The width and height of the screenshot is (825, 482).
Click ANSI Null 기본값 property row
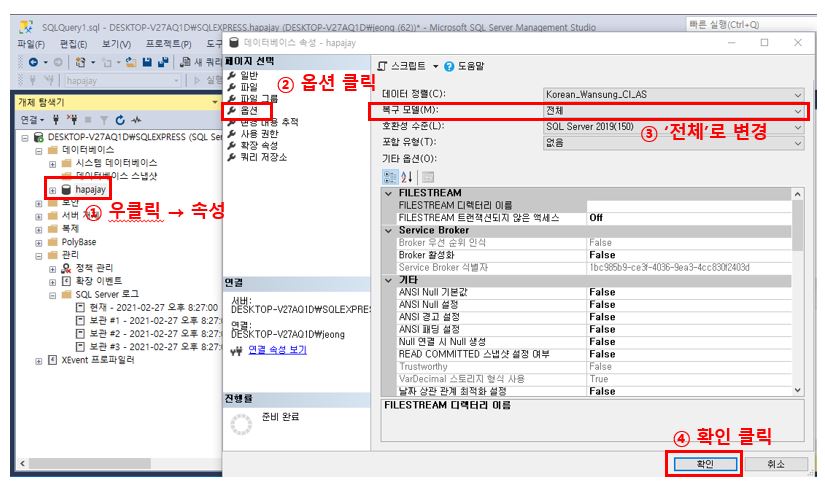594,293
